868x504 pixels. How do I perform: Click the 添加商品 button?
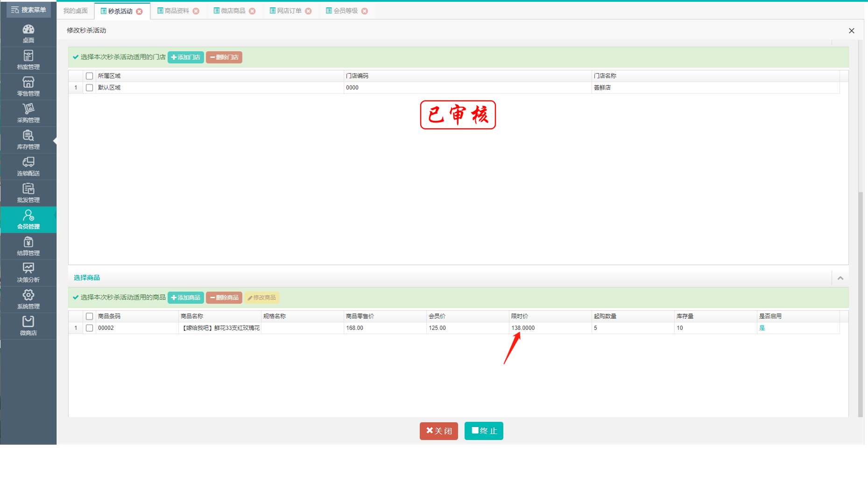185,298
